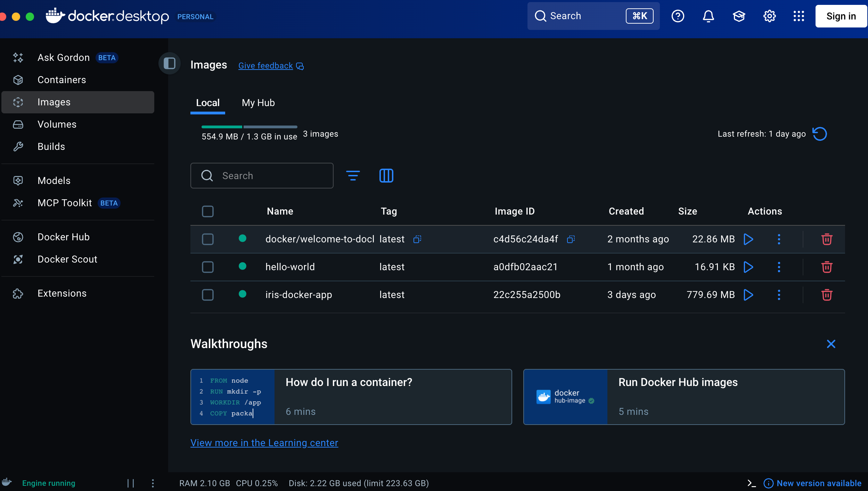Select the iris-docker-app row checkbox
Screen dimensions: 868x491
(208, 295)
